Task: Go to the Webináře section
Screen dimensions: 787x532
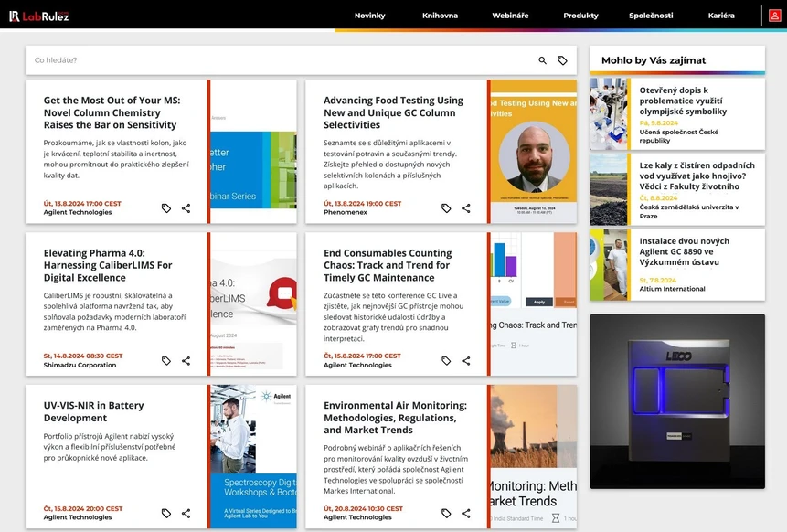Action: click(510, 16)
